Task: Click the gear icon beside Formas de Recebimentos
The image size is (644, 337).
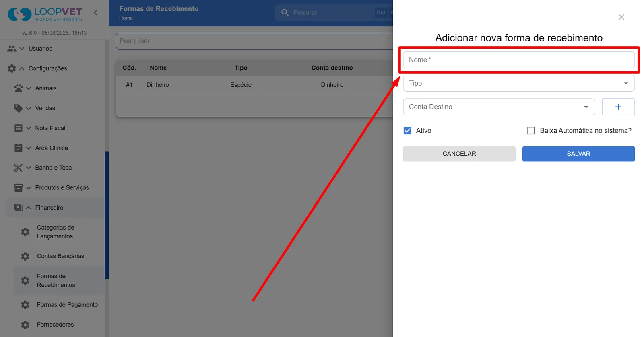Action: pyautogui.click(x=25, y=281)
